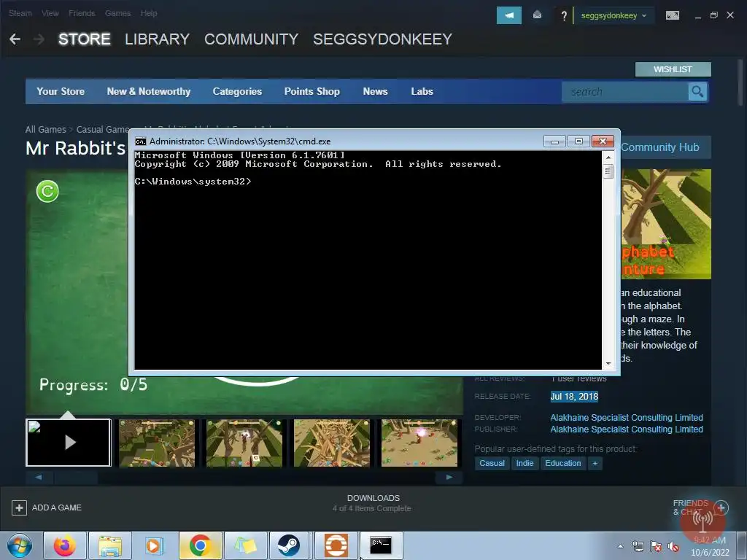Play the trailer video thumbnail
This screenshot has height=560, width=747.
(x=69, y=443)
